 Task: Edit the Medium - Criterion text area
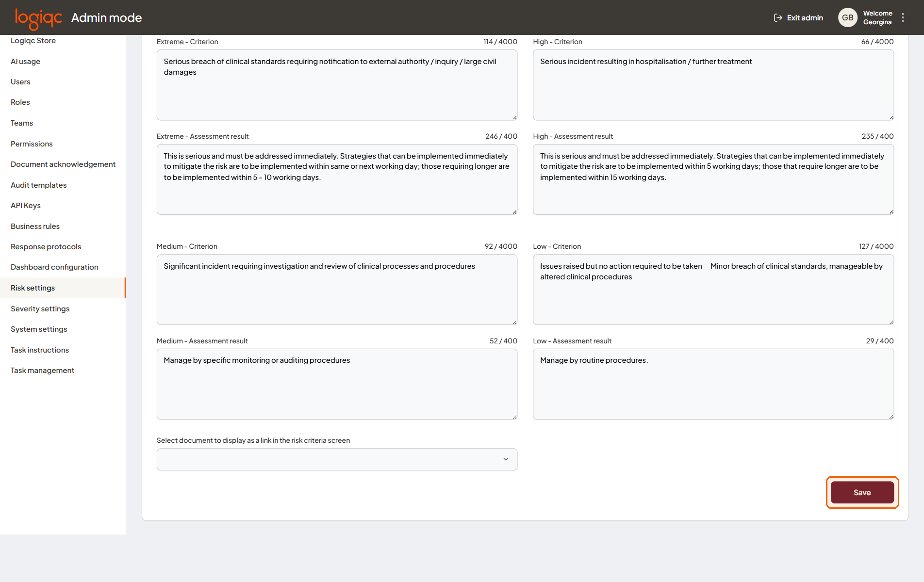point(337,290)
